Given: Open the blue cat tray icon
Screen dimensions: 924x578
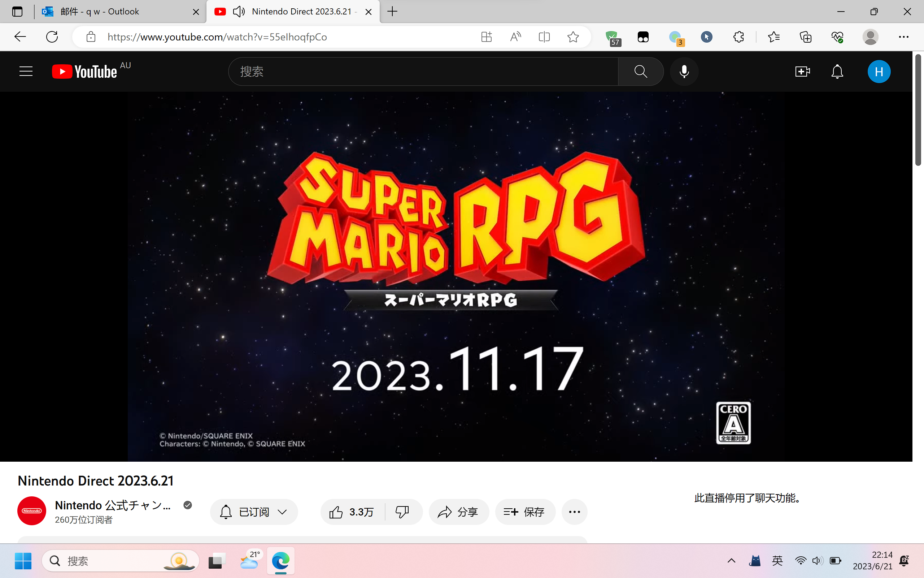Looking at the screenshot, I should click(x=754, y=561).
